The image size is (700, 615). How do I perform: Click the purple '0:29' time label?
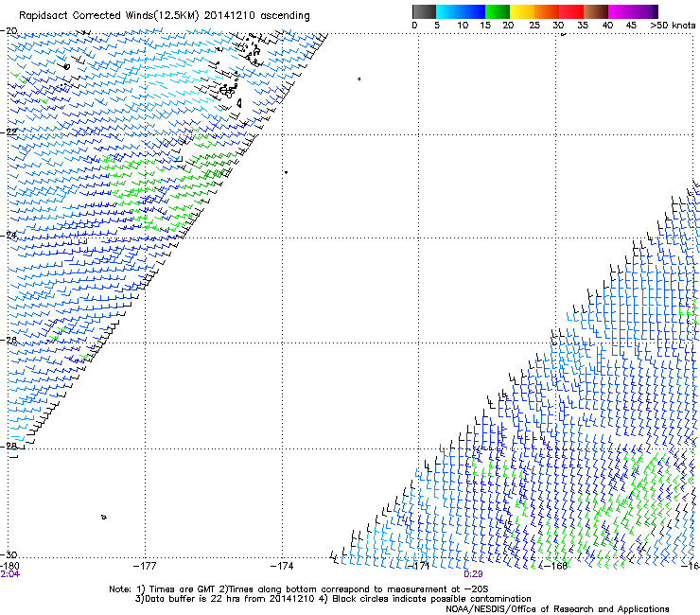pos(473,574)
